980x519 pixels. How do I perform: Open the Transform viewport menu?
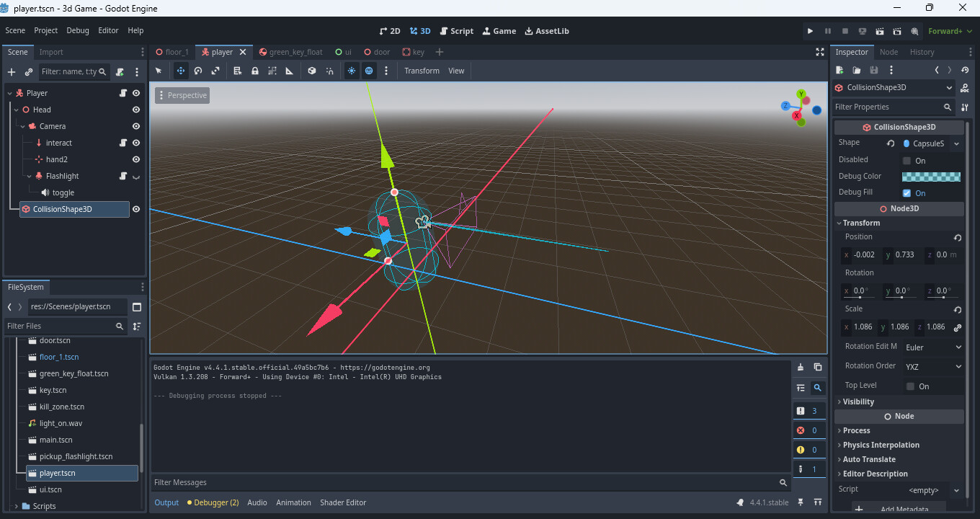pyautogui.click(x=422, y=71)
